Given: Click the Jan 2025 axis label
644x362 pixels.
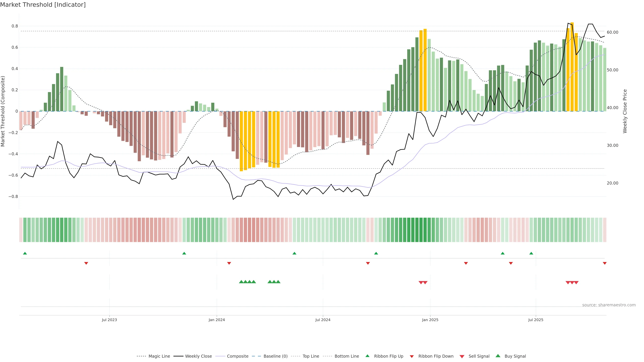Looking at the screenshot, I should (430, 320).
